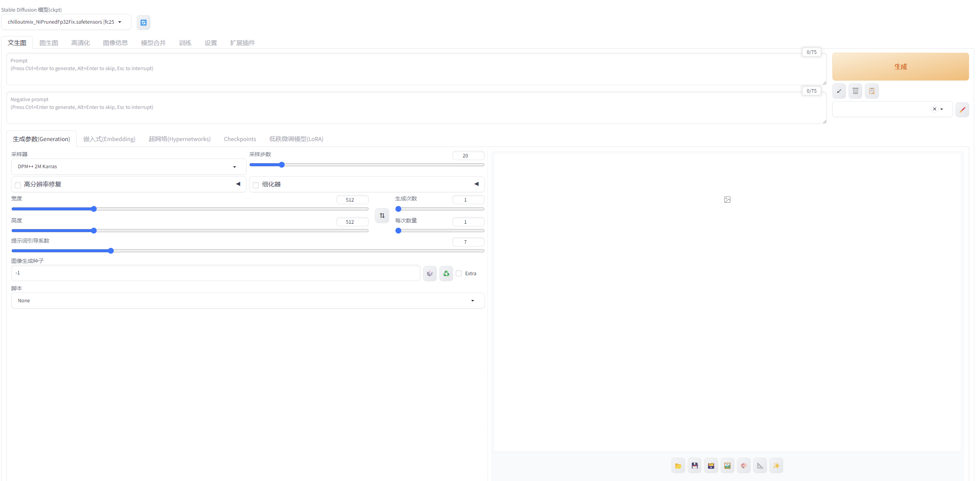Click the clipboard paste-styles icon
The height and width of the screenshot is (481, 980).
(871, 91)
